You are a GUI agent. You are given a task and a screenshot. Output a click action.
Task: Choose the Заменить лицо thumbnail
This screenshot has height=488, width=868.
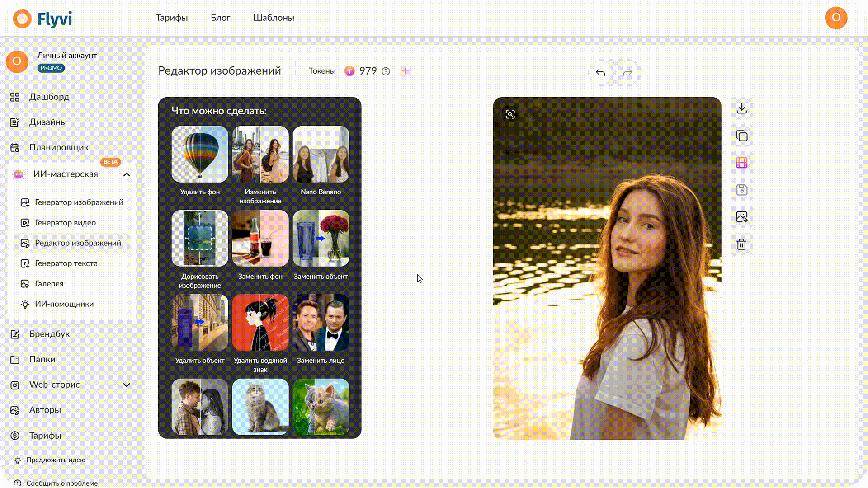pos(321,323)
